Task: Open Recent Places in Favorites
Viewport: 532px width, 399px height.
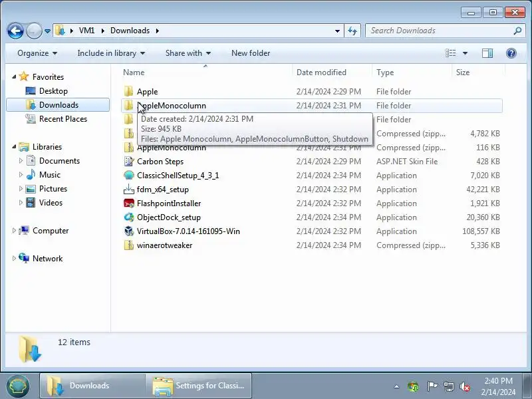Action: (x=63, y=119)
